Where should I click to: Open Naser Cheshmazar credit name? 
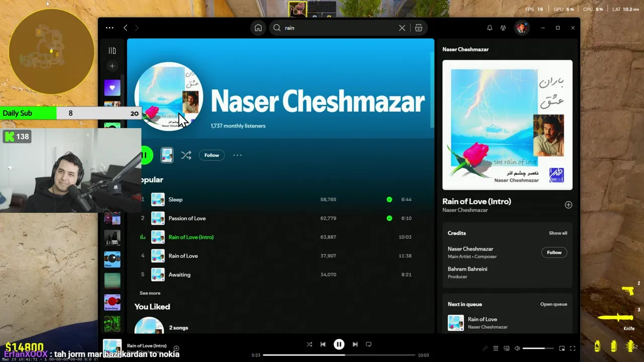pyautogui.click(x=470, y=249)
